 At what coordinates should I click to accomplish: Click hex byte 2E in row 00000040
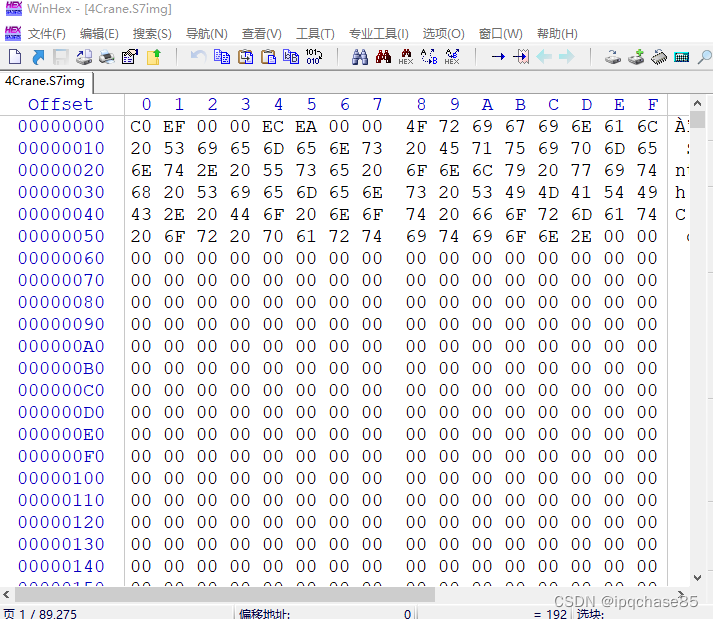coord(174,214)
